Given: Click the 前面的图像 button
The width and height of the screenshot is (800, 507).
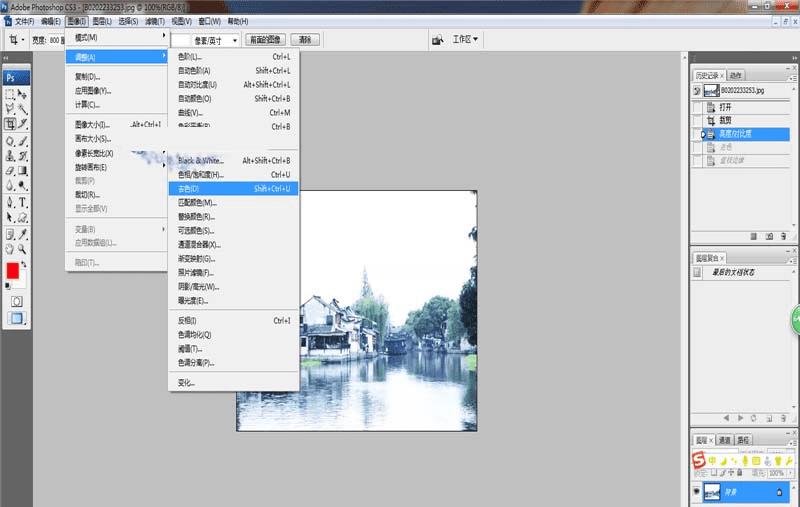Looking at the screenshot, I should click(x=265, y=40).
